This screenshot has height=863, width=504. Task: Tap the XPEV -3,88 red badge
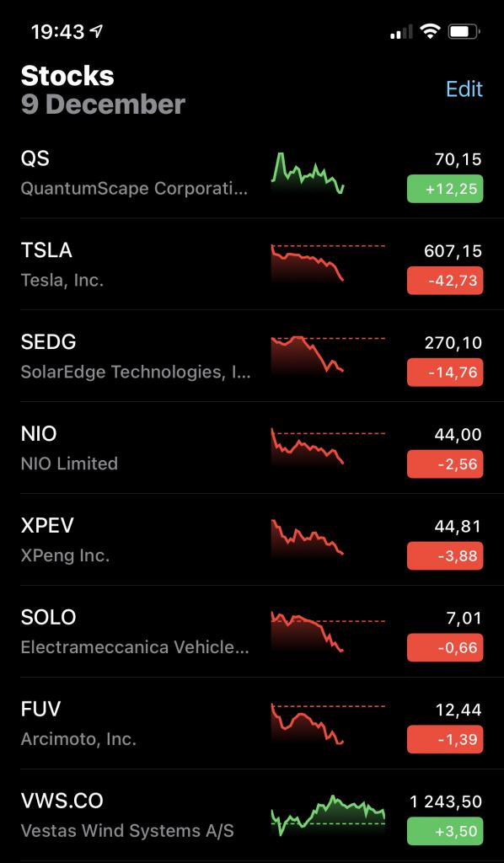tap(445, 556)
